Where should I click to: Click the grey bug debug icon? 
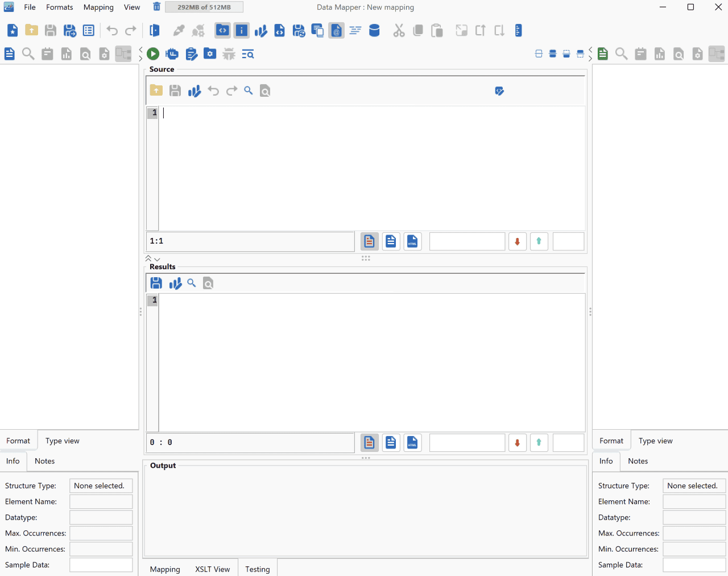pos(229,54)
